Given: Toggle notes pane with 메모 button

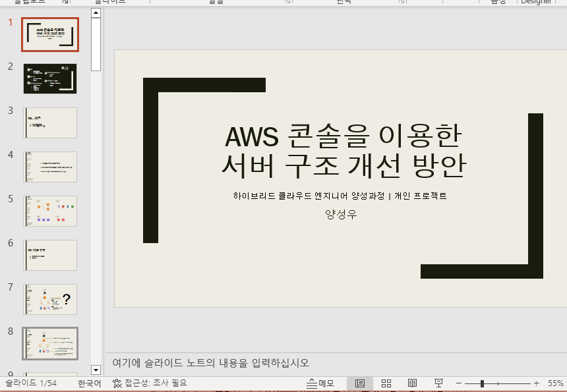Looking at the screenshot, I should click(x=320, y=383).
